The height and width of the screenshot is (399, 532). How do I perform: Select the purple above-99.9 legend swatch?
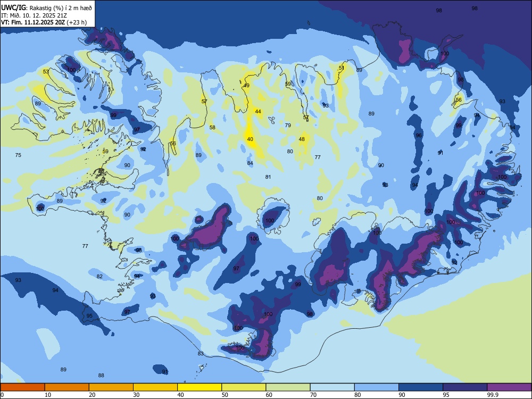509,387
